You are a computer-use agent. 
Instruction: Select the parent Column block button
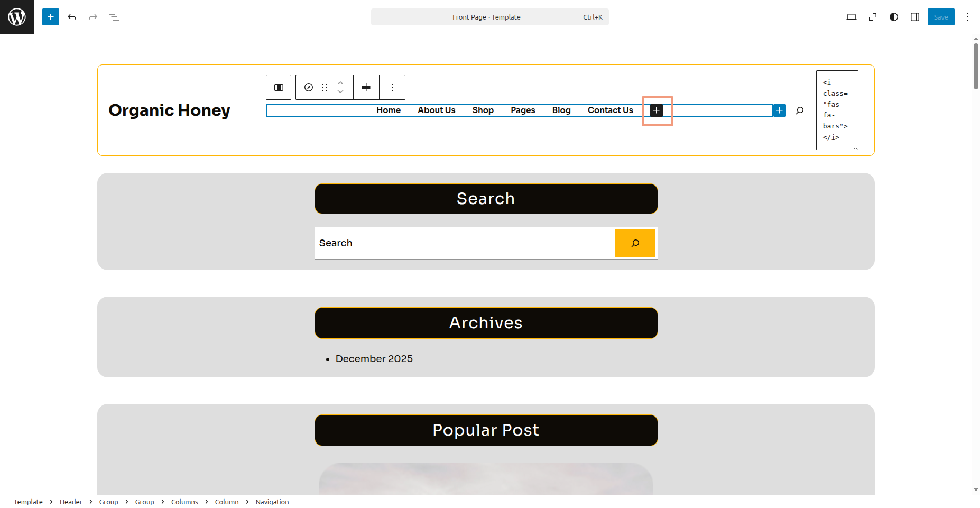pos(279,87)
